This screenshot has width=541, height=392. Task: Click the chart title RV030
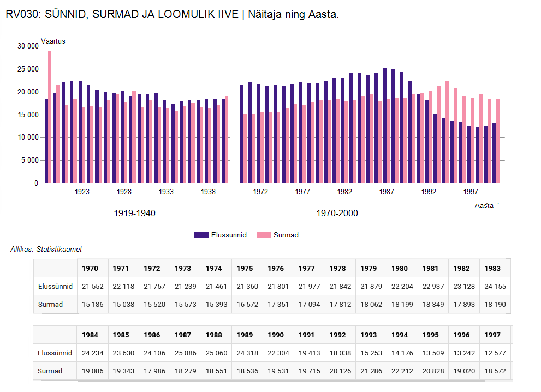(172, 14)
